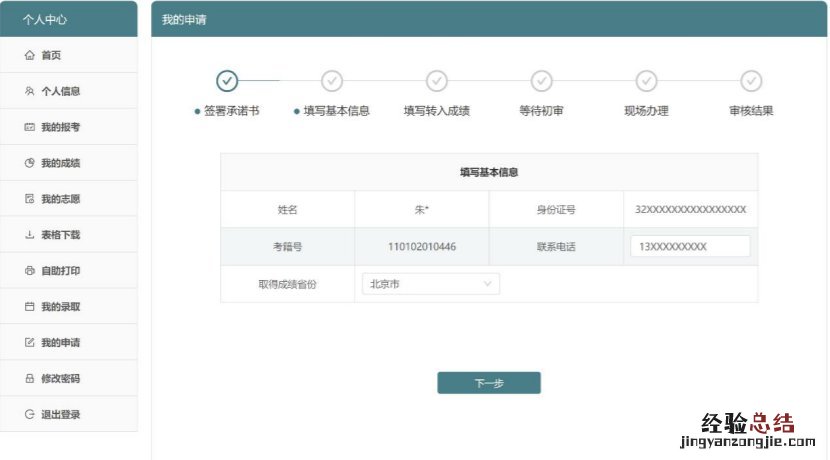Click the document icon beside 我的志愿
This screenshot has height=460, width=830.
[29, 199]
